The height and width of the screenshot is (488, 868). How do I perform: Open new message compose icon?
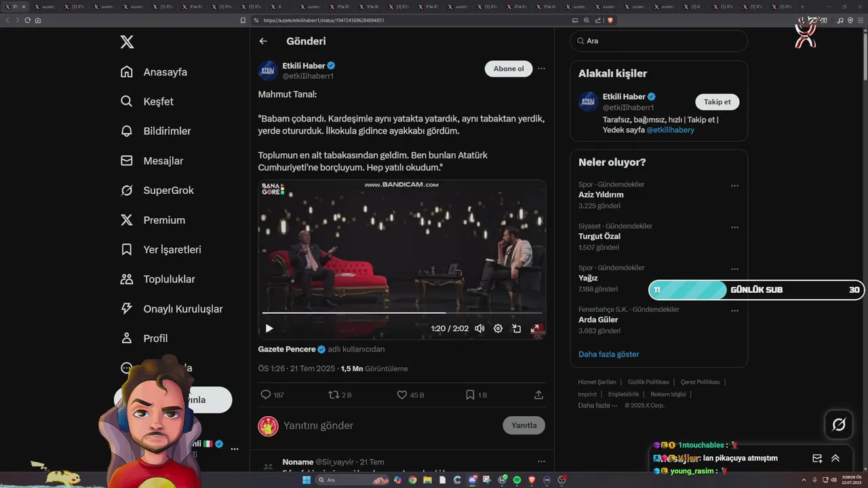pos(817,458)
